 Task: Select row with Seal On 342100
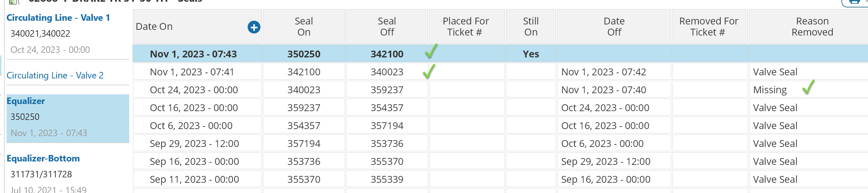304,72
